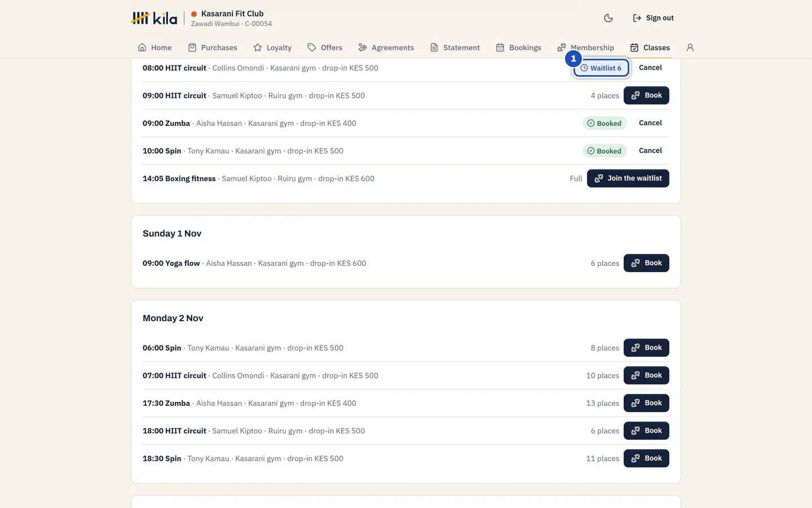Image resolution: width=812 pixels, height=508 pixels.
Task: Click the 14:05 Boxing fitness title
Action: 179,178
